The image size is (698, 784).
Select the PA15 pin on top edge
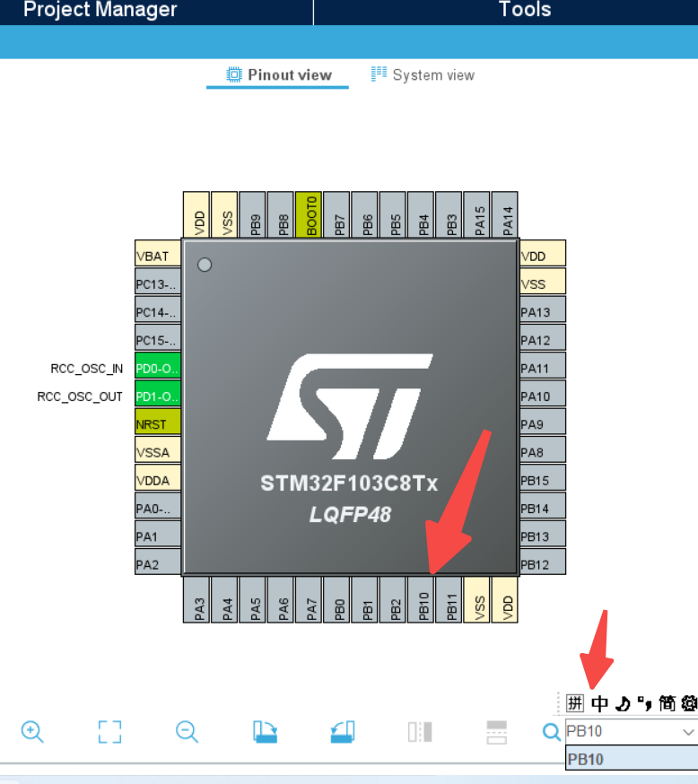[x=476, y=214]
